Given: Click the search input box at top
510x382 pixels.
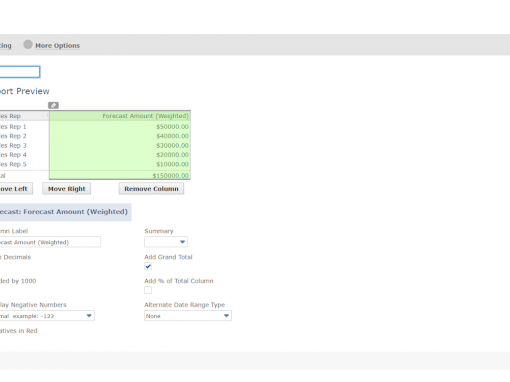Looking at the screenshot, I should (x=20, y=72).
